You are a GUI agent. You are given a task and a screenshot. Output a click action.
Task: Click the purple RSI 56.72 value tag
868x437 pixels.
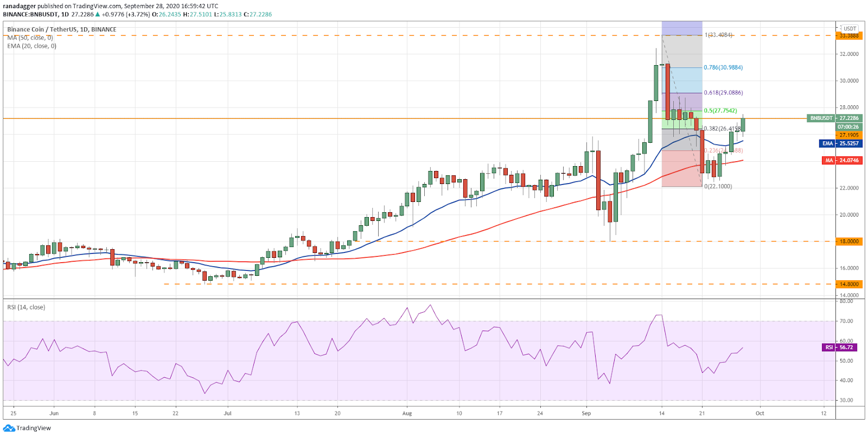click(x=839, y=347)
